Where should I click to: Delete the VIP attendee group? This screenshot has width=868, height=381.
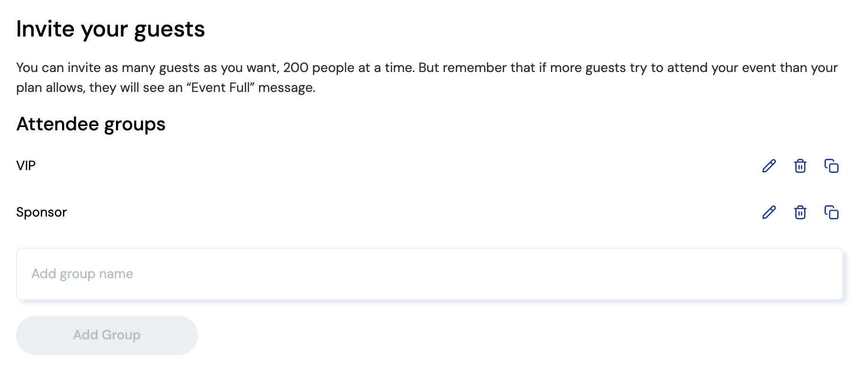(x=800, y=166)
